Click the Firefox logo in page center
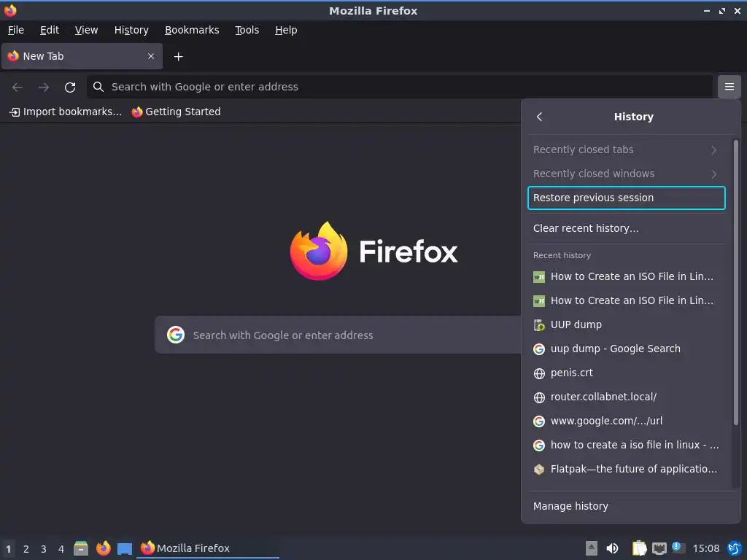Screen dimensions: 747x560 coord(318,251)
